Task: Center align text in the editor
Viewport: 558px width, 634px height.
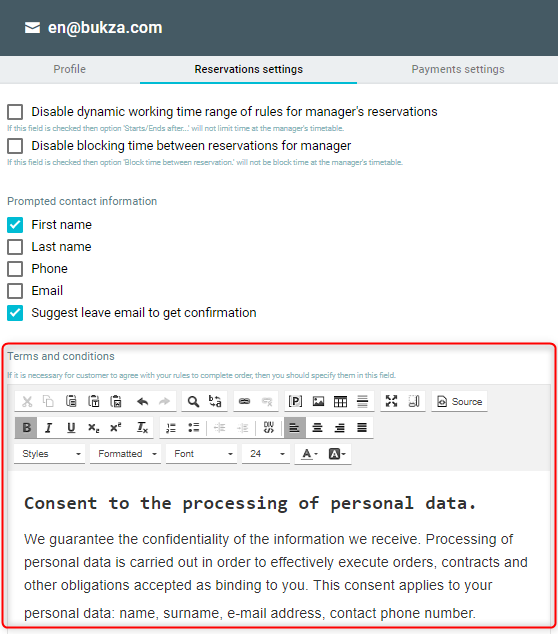Action: coord(317,428)
